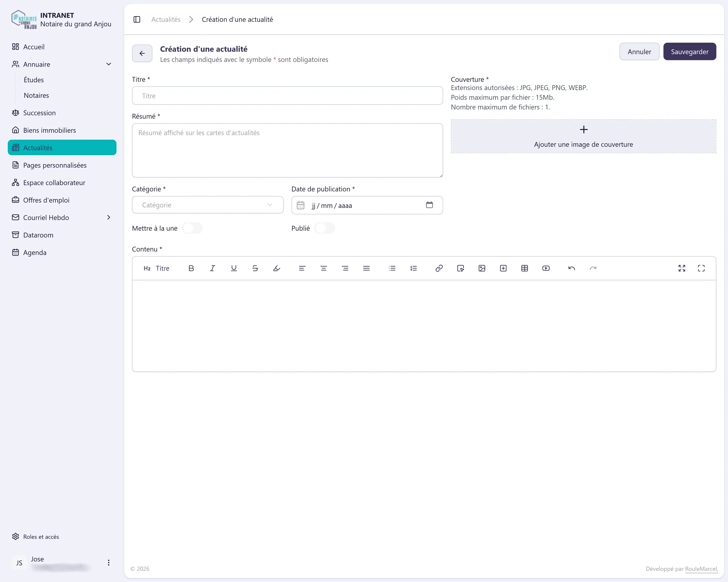Open the H2 Titre heading selector
Screen dimensions: 728x582
coord(157,268)
